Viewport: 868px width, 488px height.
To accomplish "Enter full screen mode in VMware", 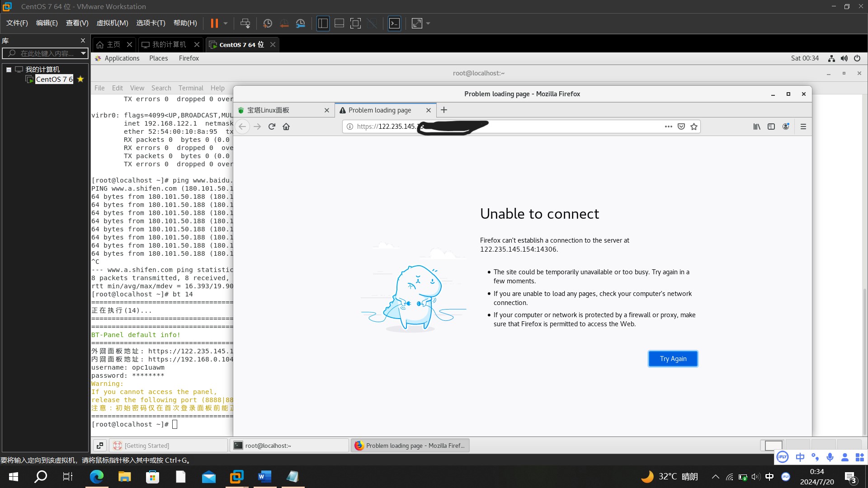I will [355, 23].
